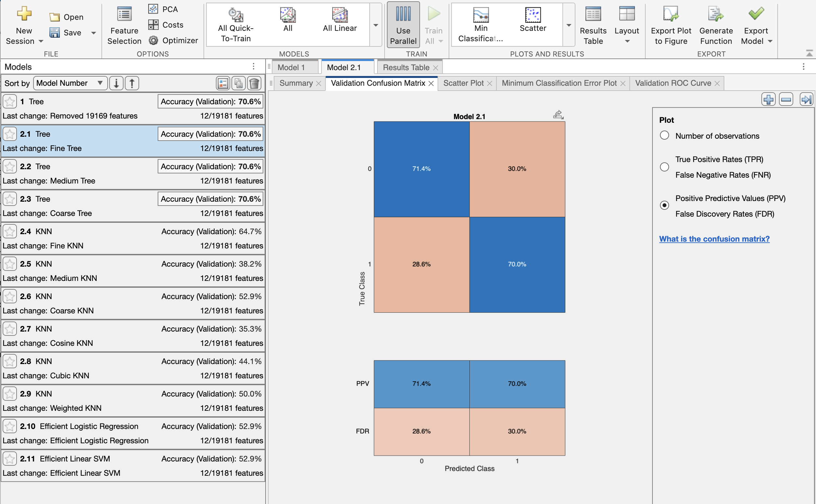The image size is (816, 504).
Task: Expand the models gallery dropdown arrow
Action: click(x=375, y=25)
